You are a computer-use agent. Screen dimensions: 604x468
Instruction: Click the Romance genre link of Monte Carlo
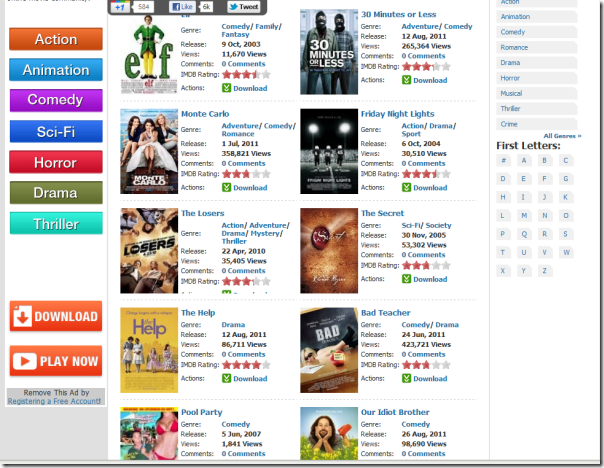[238, 134]
